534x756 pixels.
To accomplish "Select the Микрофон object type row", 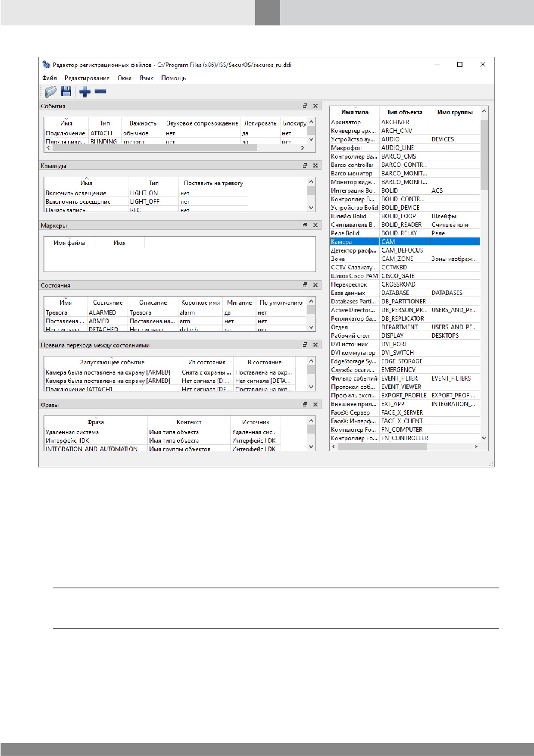I will coord(405,148).
